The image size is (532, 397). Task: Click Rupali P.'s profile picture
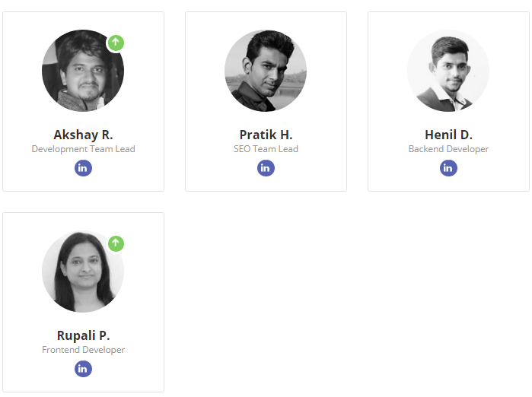pos(82,272)
